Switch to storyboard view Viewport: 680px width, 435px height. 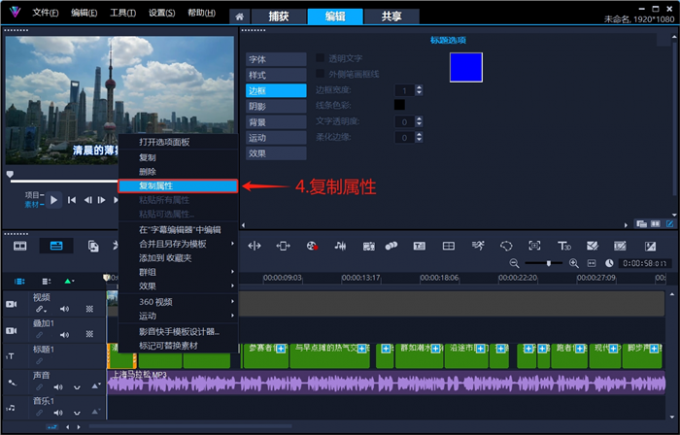(x=20, y=246)
